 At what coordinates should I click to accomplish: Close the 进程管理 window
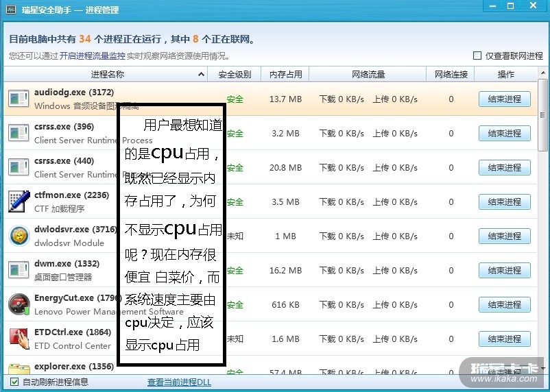click(533, 6)
